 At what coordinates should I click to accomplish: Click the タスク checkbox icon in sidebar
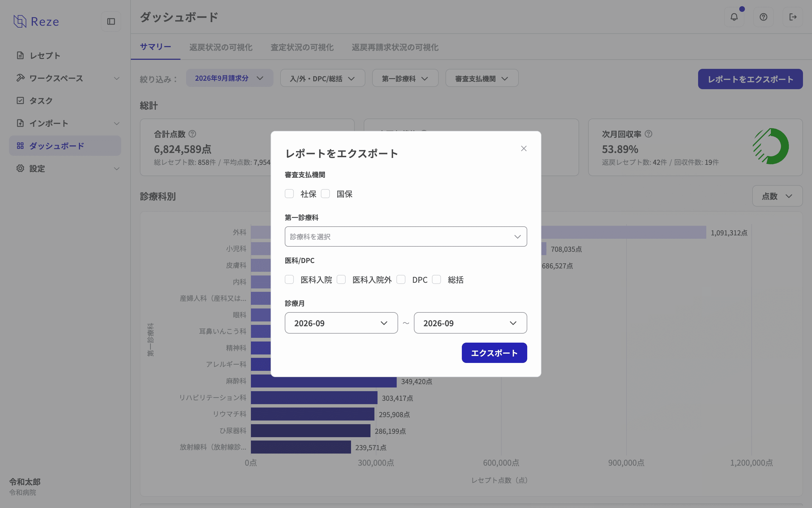coord(20,100)
